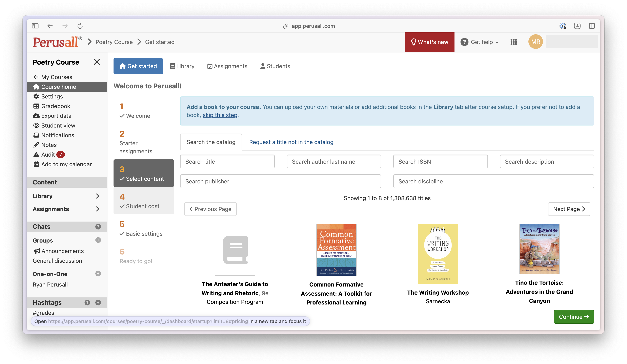The width and height of the screenshot is (627, 364).
Task: Open Notes in sidebar
Action: click(45, 145)
